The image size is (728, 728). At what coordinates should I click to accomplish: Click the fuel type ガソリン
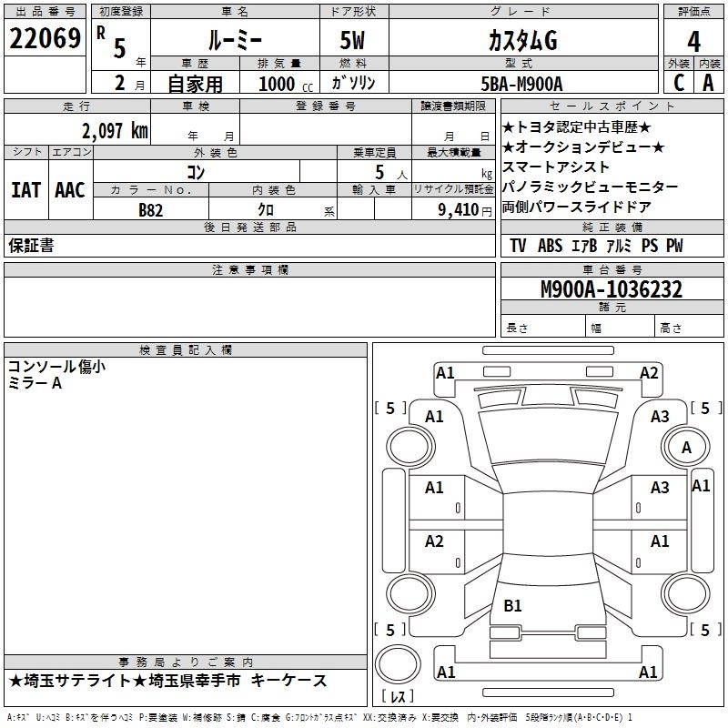coord(353,83)
